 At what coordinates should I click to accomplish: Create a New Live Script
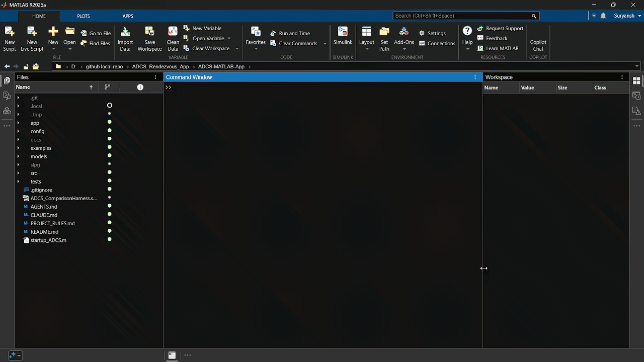coord(32,39)
